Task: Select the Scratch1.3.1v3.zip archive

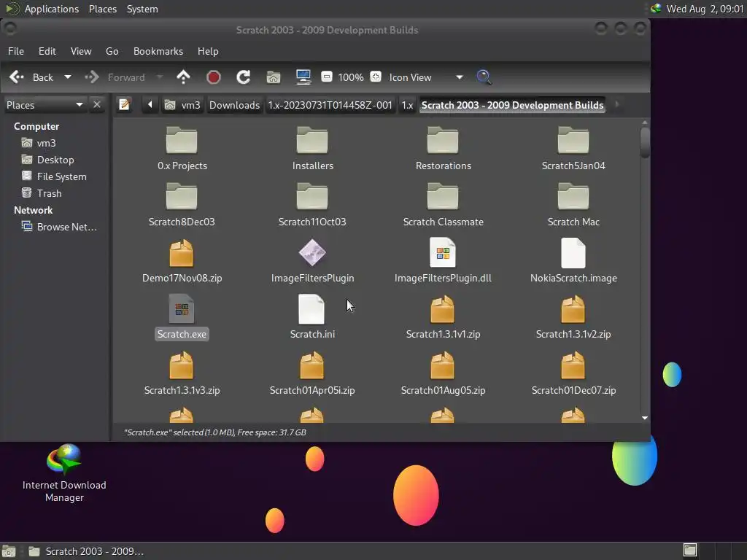Action: 182,373
